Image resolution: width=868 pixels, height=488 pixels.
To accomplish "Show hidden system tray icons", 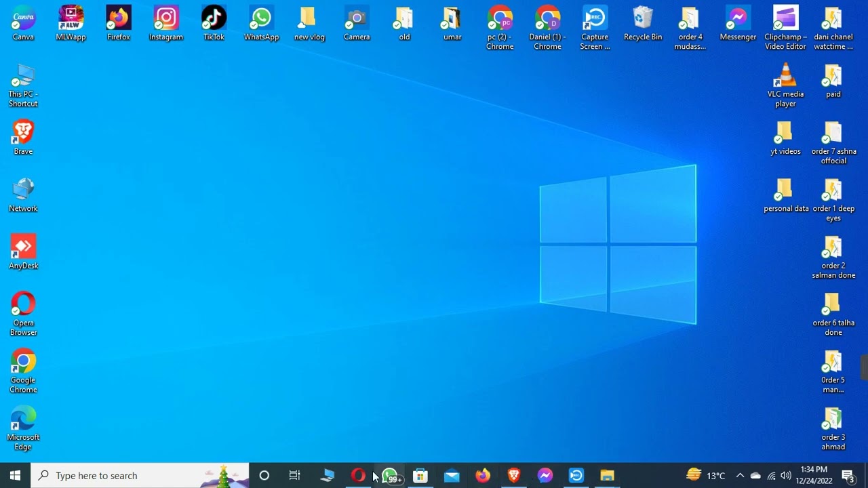I will point(740,476).
